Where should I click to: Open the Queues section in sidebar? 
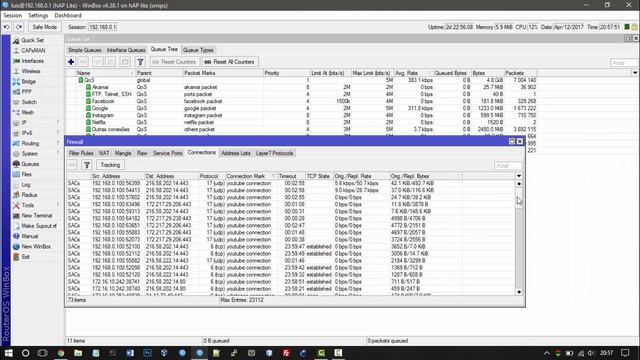30,164
